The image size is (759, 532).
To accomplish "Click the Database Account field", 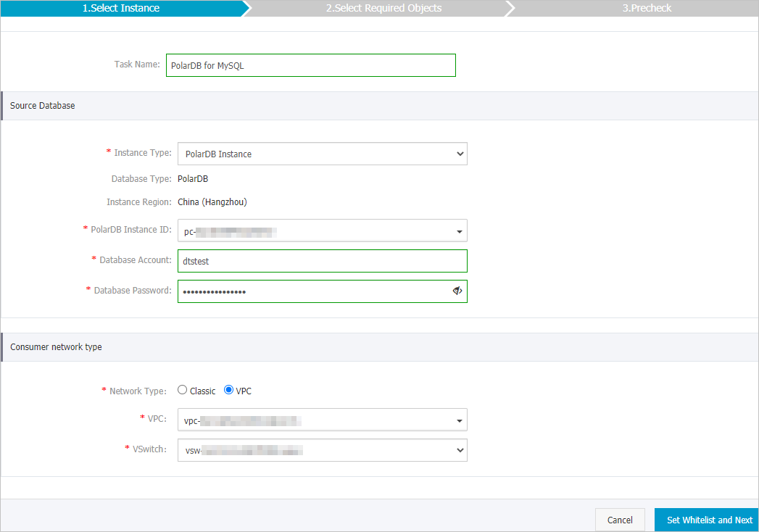I will coord(322,261).
